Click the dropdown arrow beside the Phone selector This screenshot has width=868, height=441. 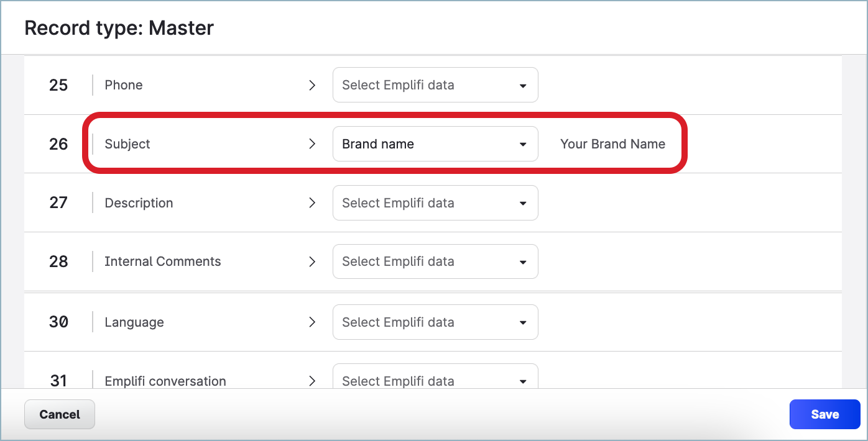coord(523,85)
